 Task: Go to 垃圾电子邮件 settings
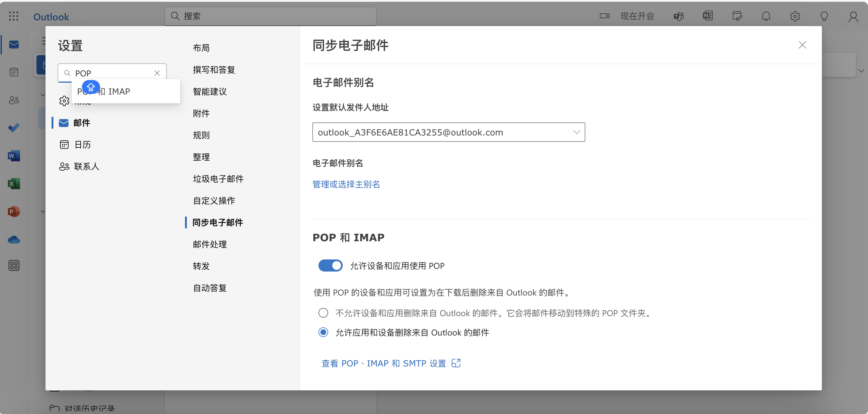click(x=218, y=179)
